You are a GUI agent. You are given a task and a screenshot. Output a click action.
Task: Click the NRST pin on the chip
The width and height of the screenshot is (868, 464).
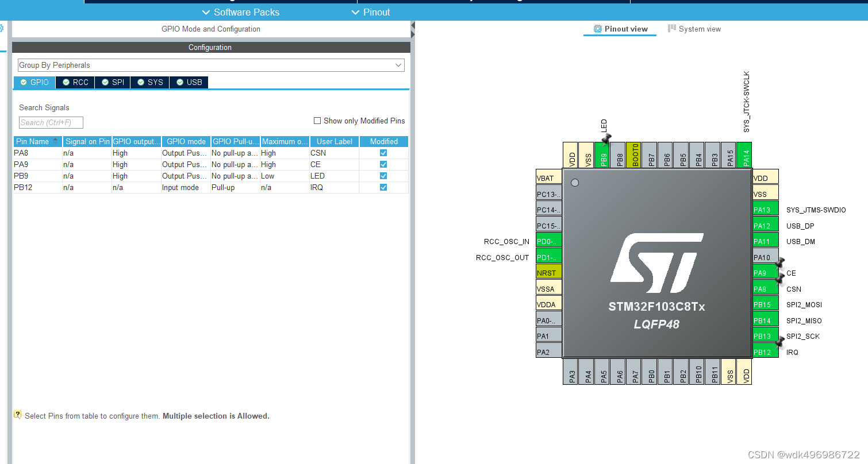[x=549, y=273]
